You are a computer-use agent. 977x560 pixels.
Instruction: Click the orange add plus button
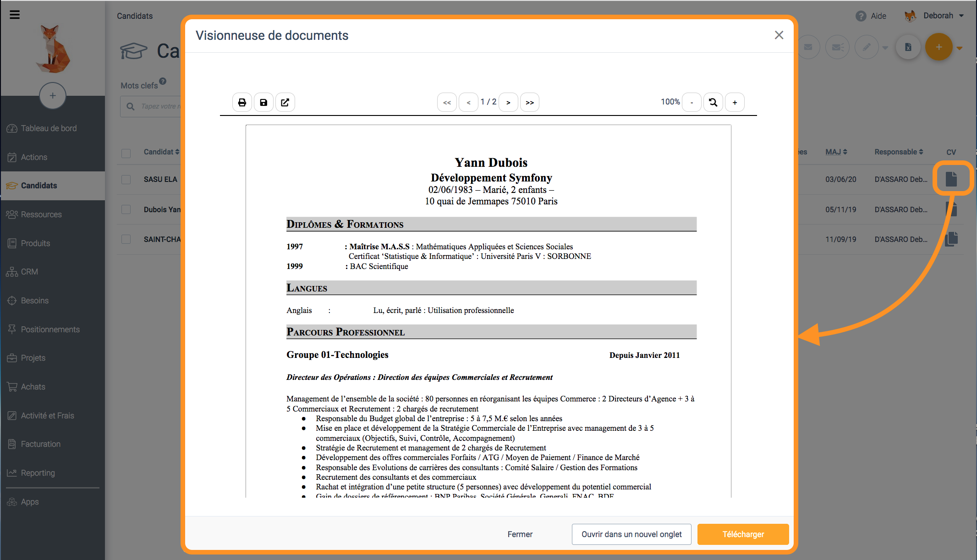939,47
